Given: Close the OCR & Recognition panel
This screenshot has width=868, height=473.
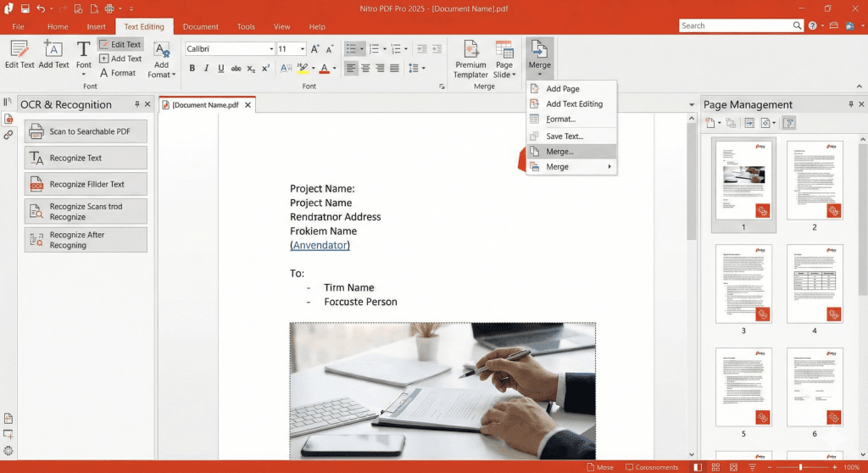Looking at the screenshot, I should [147, 104].
